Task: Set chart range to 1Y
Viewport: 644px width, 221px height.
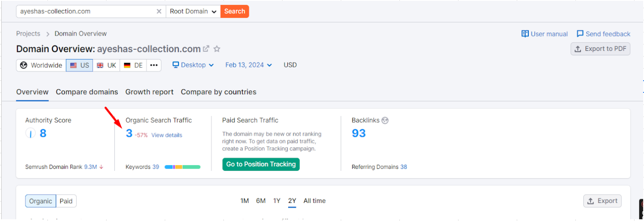Action: (x=276, y=201)
